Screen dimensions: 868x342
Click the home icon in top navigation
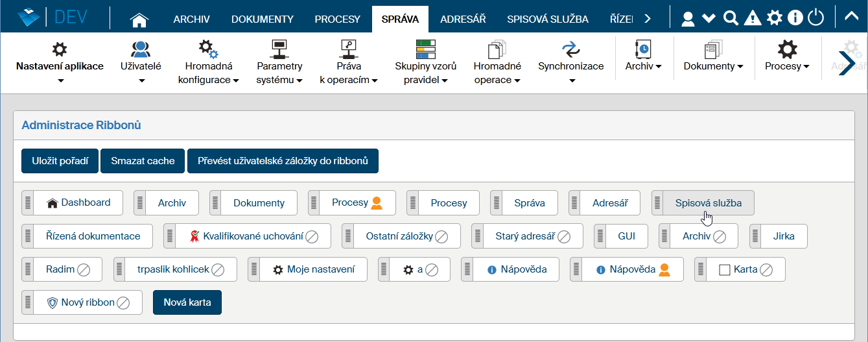click(139, 19)
